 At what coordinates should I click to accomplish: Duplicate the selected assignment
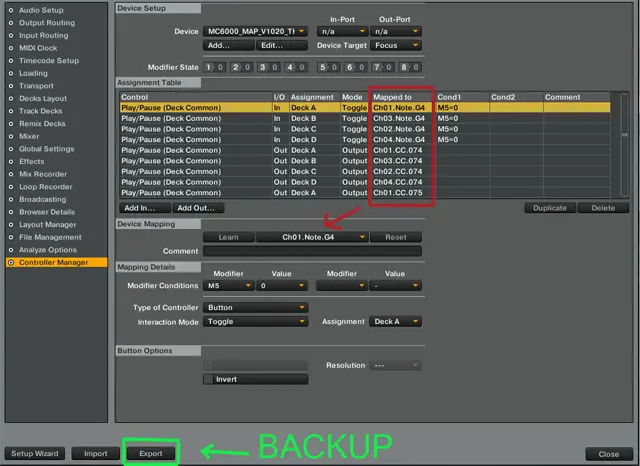point(551,208)
